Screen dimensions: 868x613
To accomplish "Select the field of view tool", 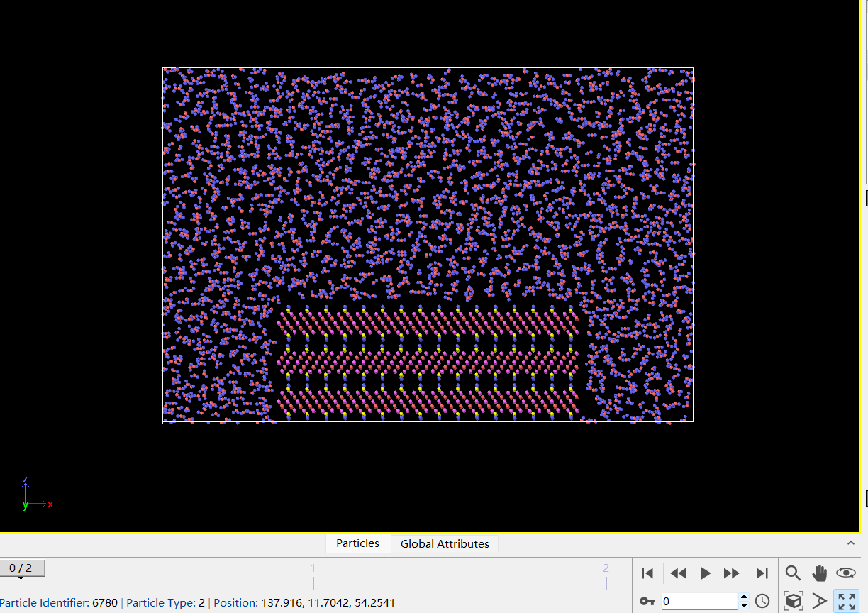I will (x=820, y=602).
